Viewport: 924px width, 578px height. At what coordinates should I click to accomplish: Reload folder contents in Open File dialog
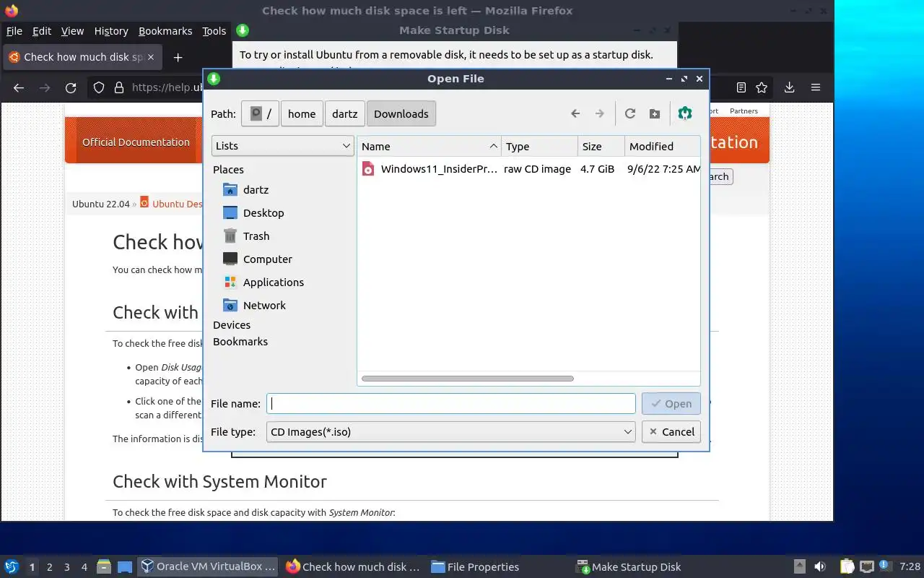(630, 113)
